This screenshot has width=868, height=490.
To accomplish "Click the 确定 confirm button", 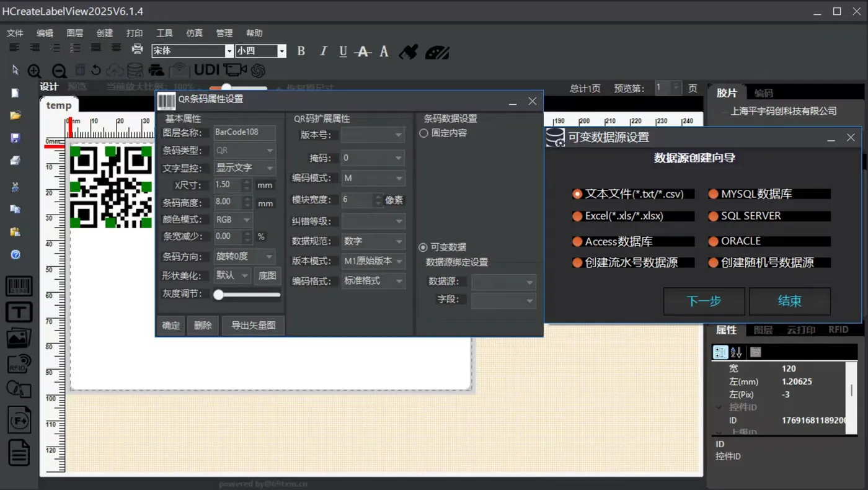I will coord(171,326).
